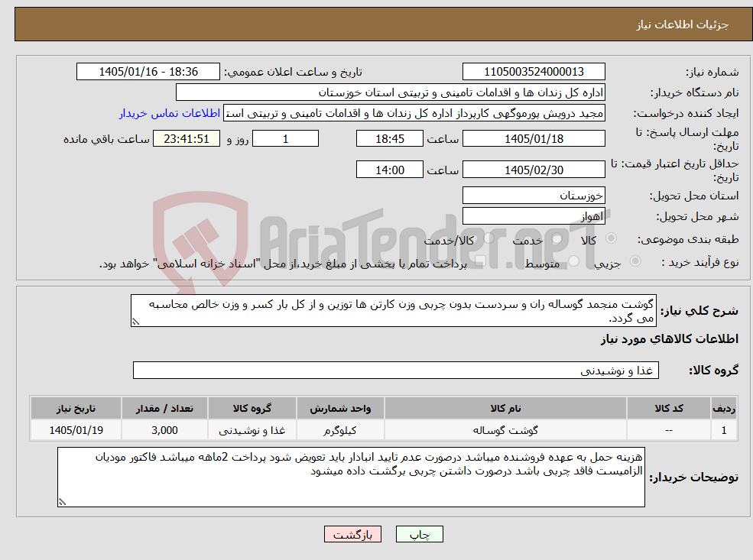This screenshot has width=753, height=560.
Task: Click the item code cell showing --
Action: point(668,430)
